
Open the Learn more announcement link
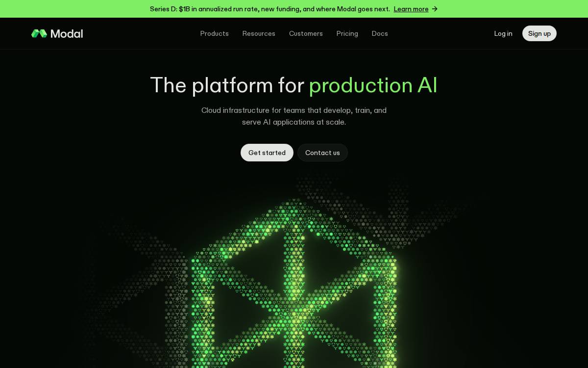(x=411, y=9)
